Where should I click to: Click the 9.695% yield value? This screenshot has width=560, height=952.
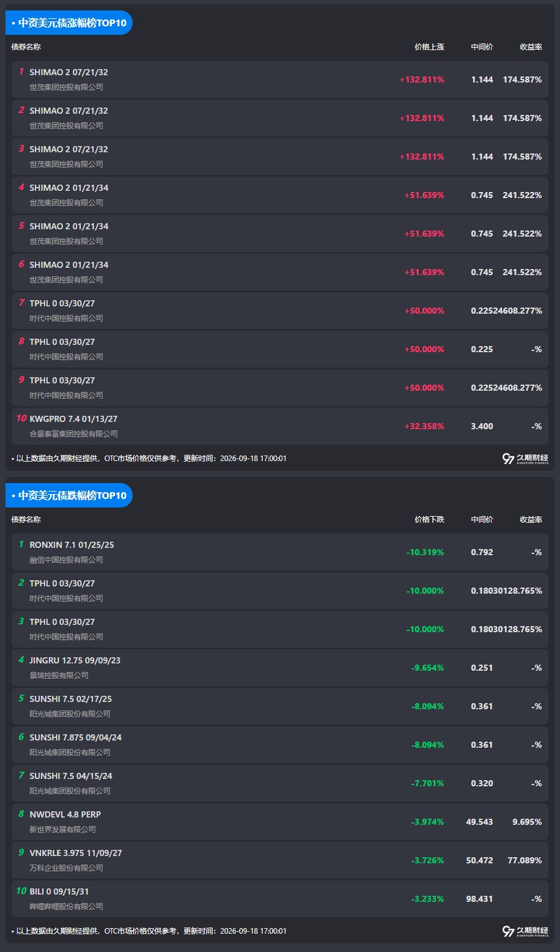[527, 822]
